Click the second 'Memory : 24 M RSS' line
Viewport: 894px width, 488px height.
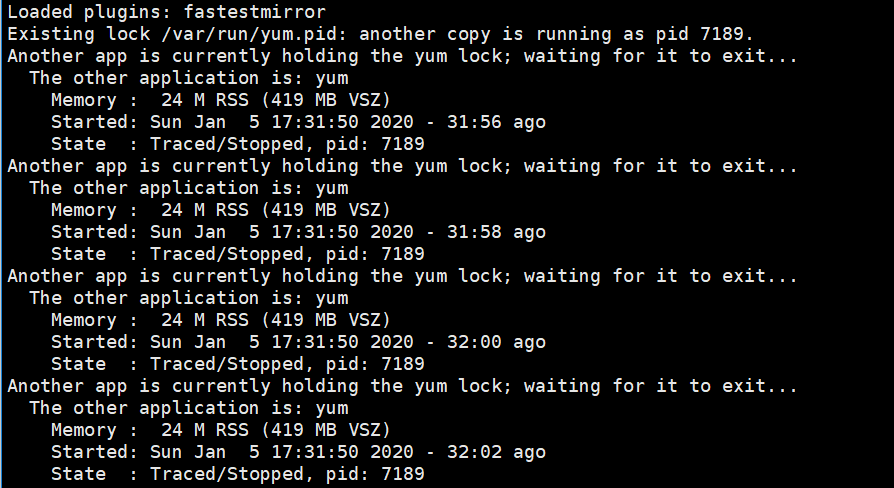(221, 210)
